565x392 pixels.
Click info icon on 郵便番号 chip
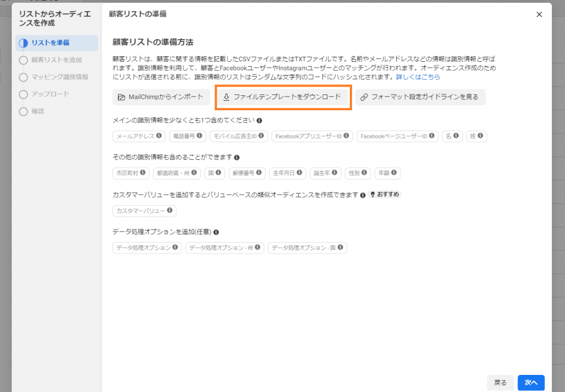click(x=259, y=173)
